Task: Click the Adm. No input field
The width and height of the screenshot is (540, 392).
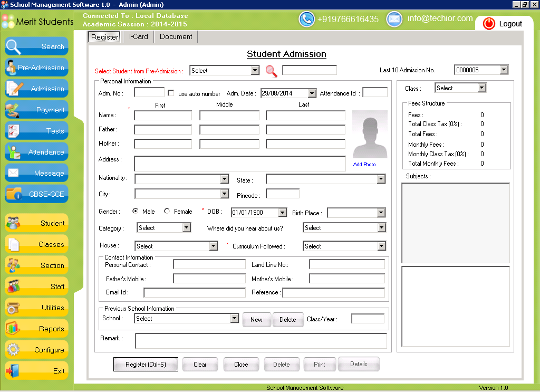Action: point(149,92)
